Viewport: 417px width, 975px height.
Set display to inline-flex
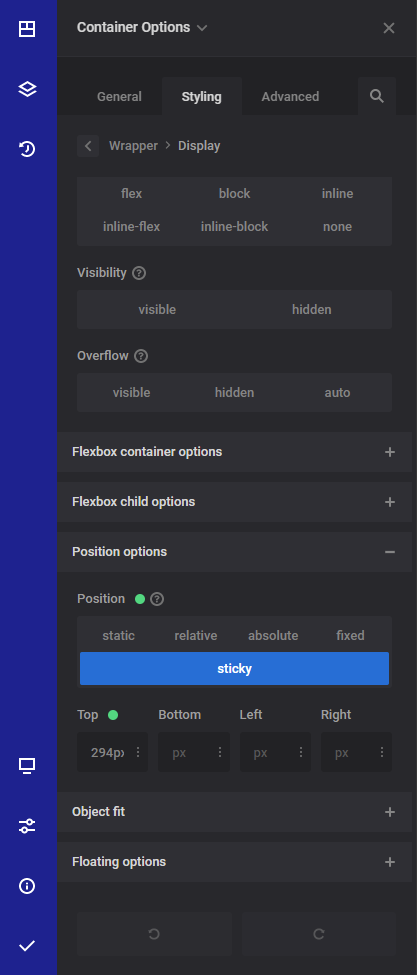click(x=131, y=227)
